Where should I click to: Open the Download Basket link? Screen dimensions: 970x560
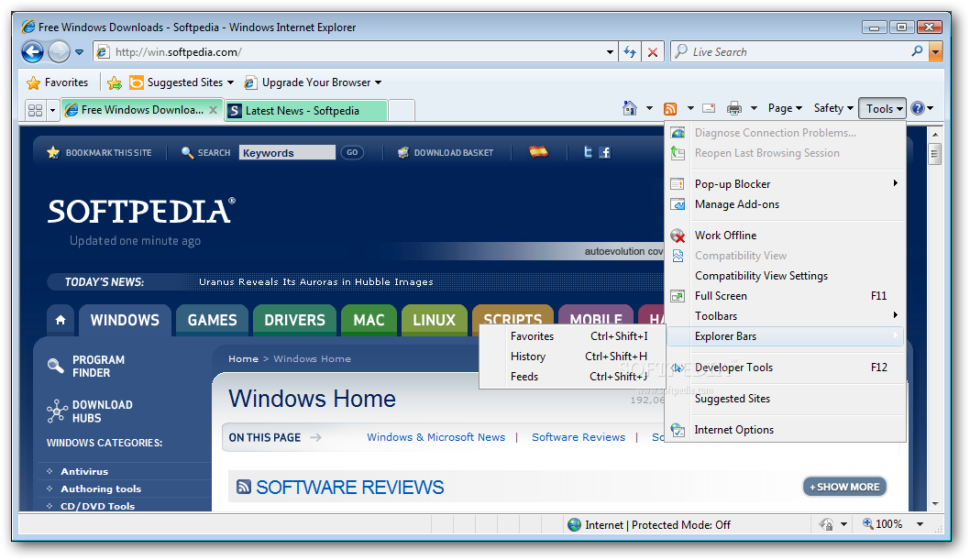click(x=446, y=153)
